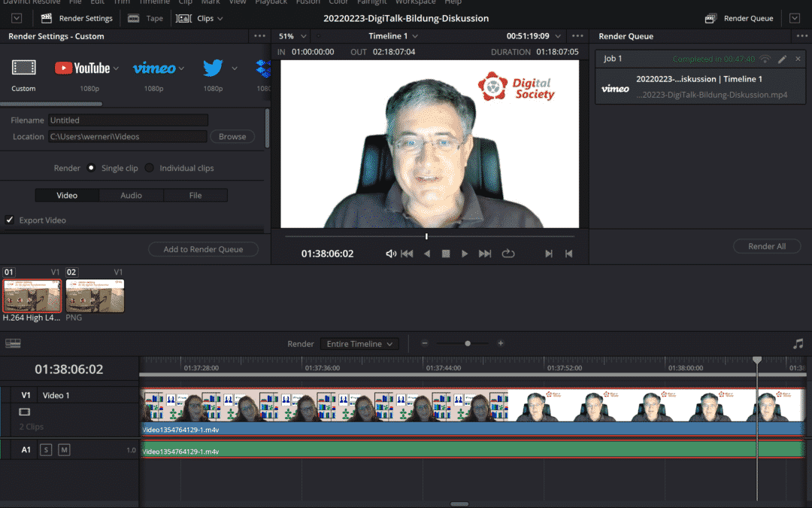Mute the A1 audio track
The width and height of the screenshot is (812, 508).
64,449
